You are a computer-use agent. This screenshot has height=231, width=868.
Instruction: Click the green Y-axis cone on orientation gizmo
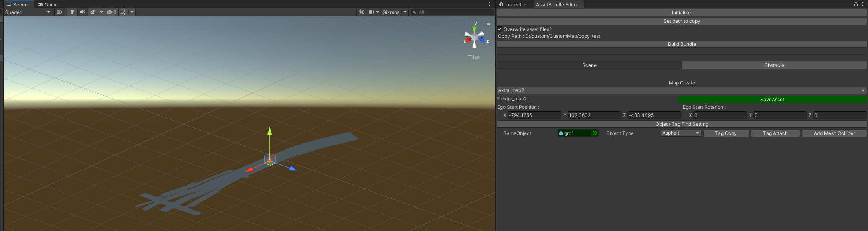(475, 30)
